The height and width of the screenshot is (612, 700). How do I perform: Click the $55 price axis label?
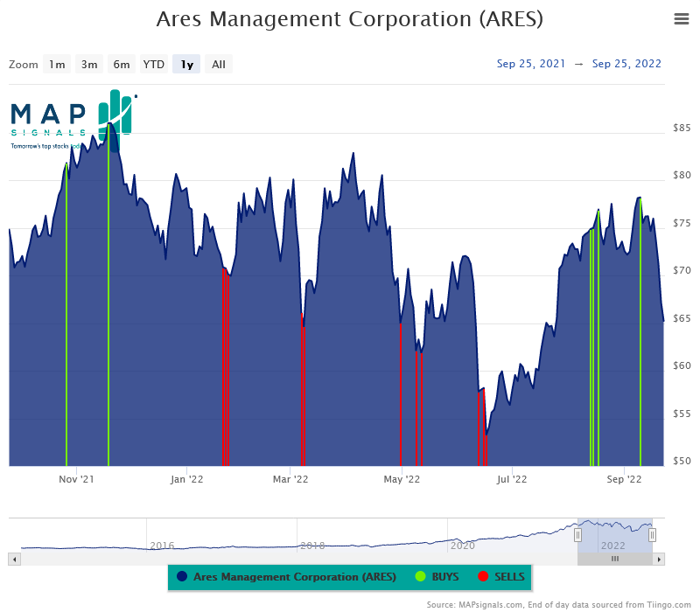[x=682, y=414]
